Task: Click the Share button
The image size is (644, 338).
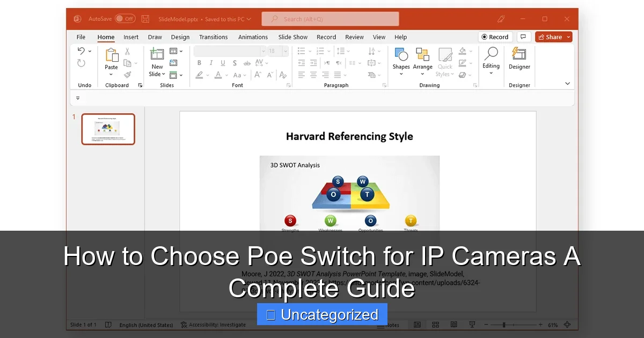Action: click(553, 36)
